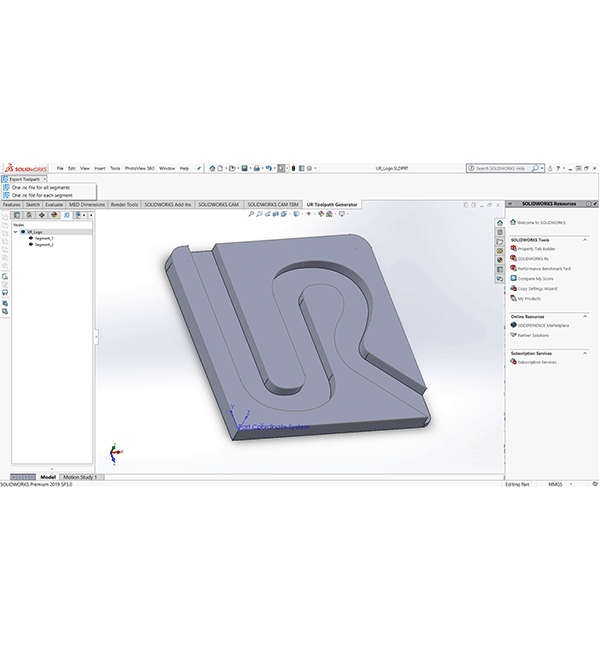
Task: Open Appearances color ball icon in task pane
Action: click(500, 260)
